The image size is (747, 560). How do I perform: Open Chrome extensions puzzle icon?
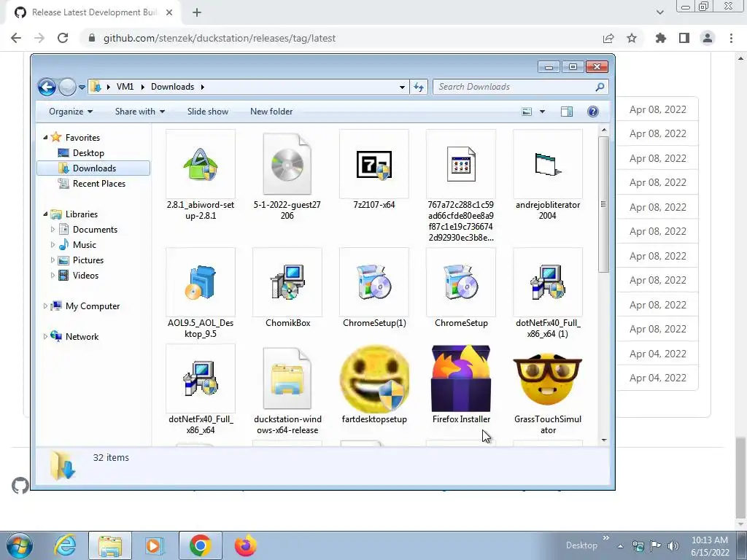click(661, 38)
